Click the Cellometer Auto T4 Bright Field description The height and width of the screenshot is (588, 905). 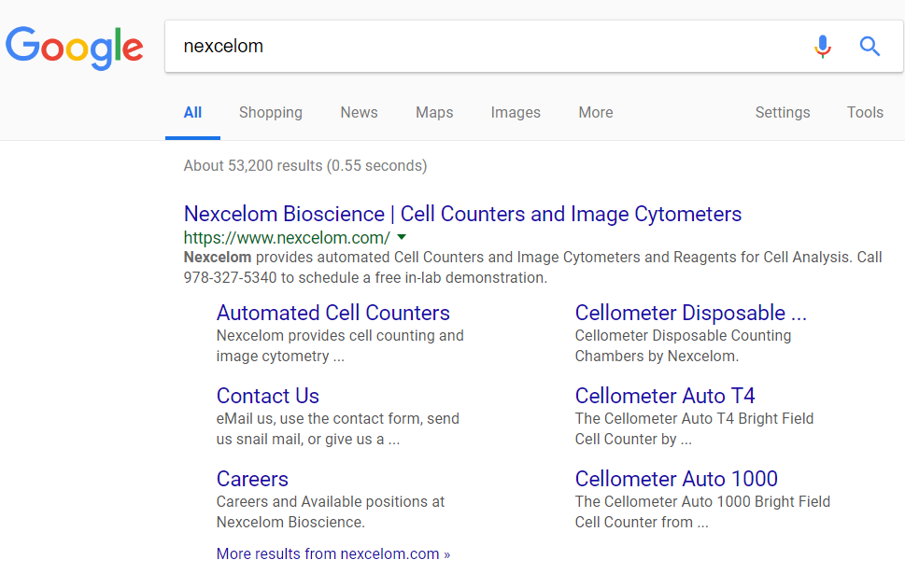[x=694, y=428]
